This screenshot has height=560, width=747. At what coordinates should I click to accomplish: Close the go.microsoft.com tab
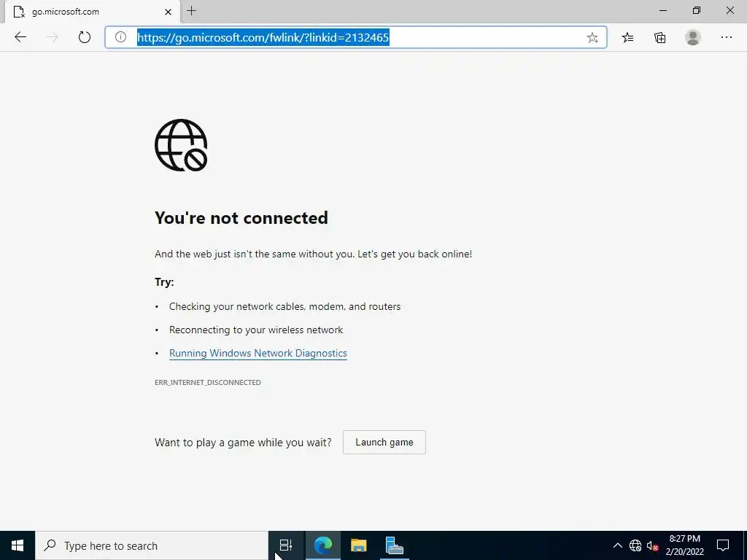[168, 12]
